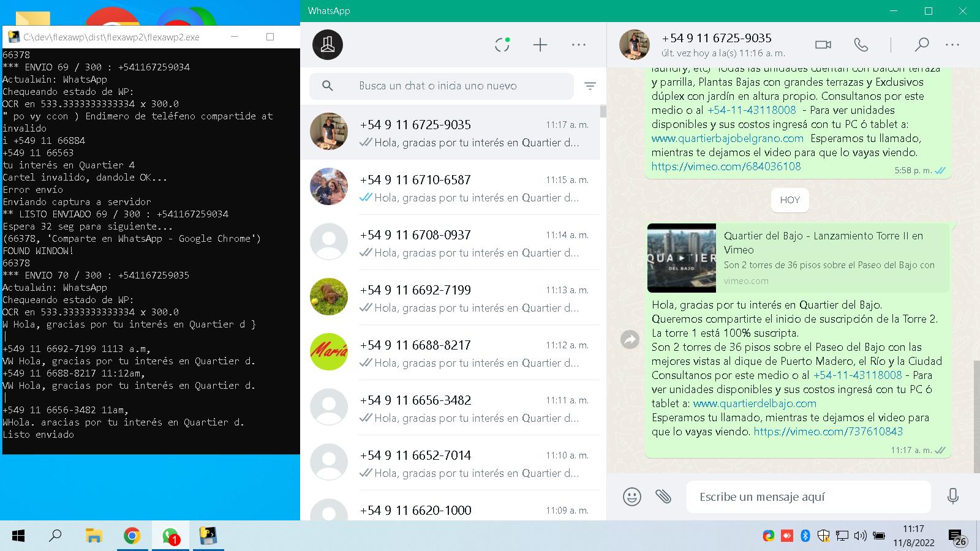The image size is (980, 551).
Task: Click the chat list scrollbar thumb
Action: pyautogui.click(x=603, y=111)
